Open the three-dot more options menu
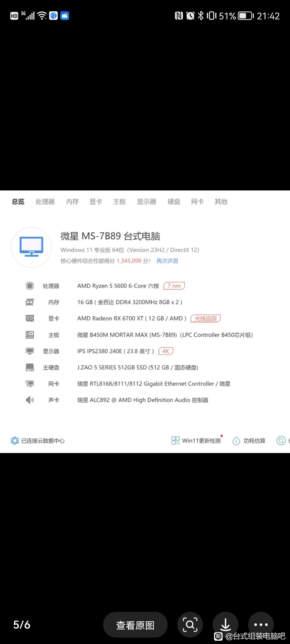 tap(261, 625)
